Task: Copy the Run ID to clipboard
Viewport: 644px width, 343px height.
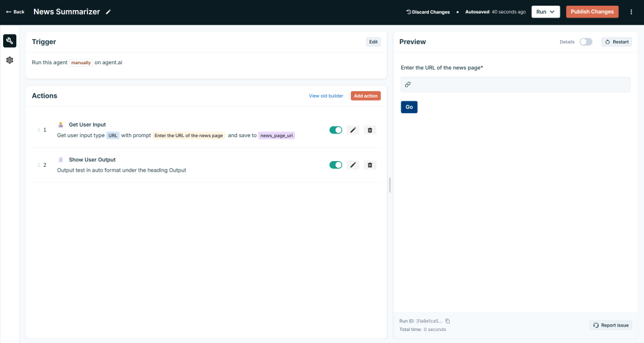Action: 448,321
